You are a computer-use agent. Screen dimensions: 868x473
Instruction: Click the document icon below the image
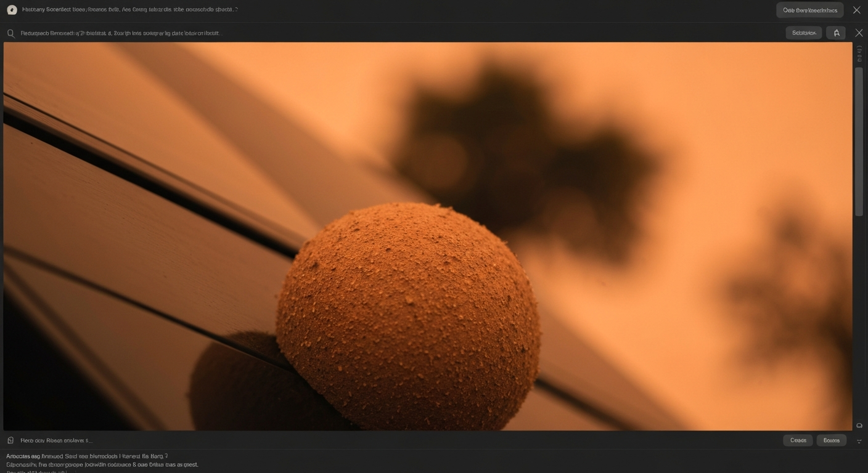[x=10, y=440]
